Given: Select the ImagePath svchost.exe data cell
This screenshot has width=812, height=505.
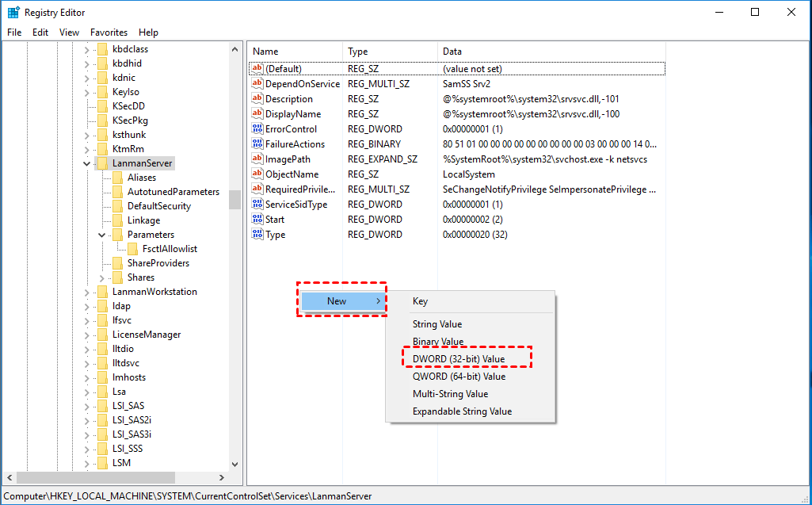Looking at the screenshot, I should [545, 159].
